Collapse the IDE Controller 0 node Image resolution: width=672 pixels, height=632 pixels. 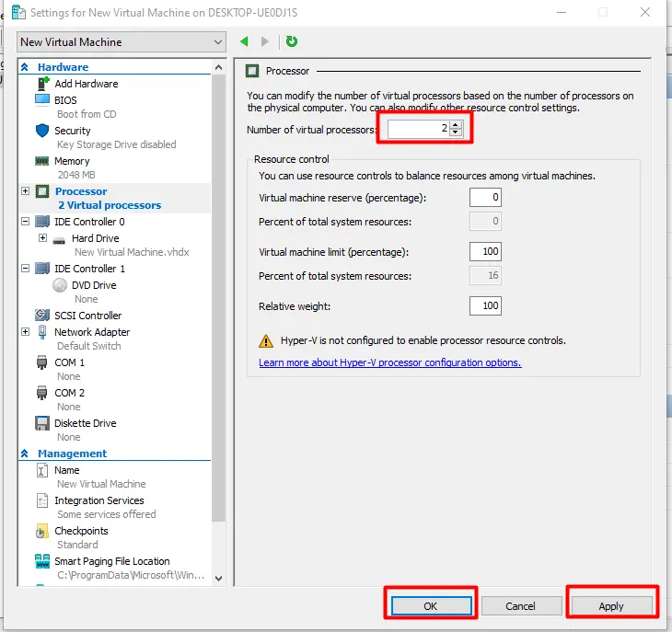point(25,222)
